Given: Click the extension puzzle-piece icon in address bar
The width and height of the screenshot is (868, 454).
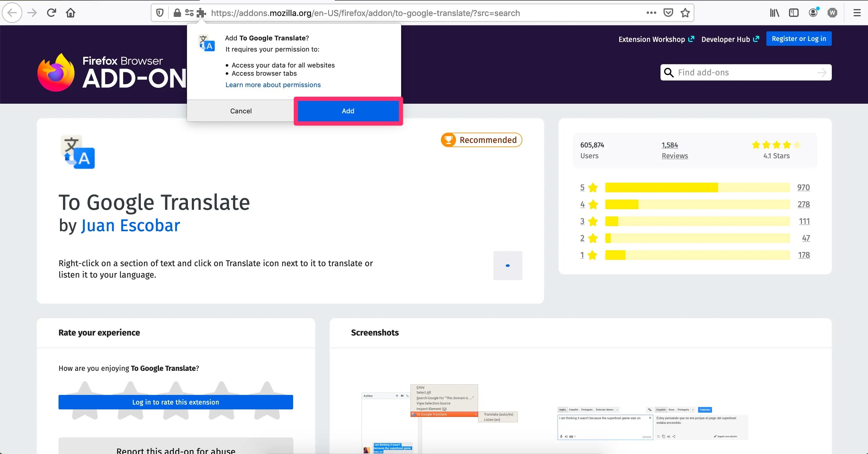Looking at the screenshot, I should coord(201,13).
